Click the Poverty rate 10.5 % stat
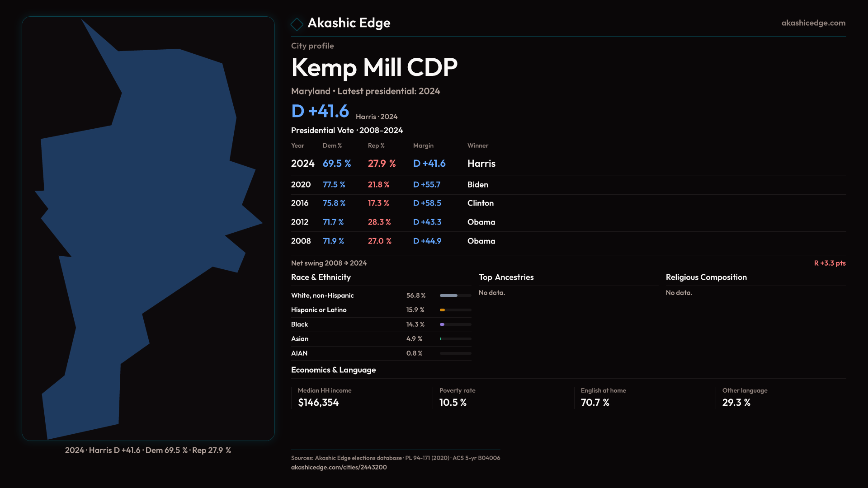This screenshot has width=868, height=488. point(453,403)
